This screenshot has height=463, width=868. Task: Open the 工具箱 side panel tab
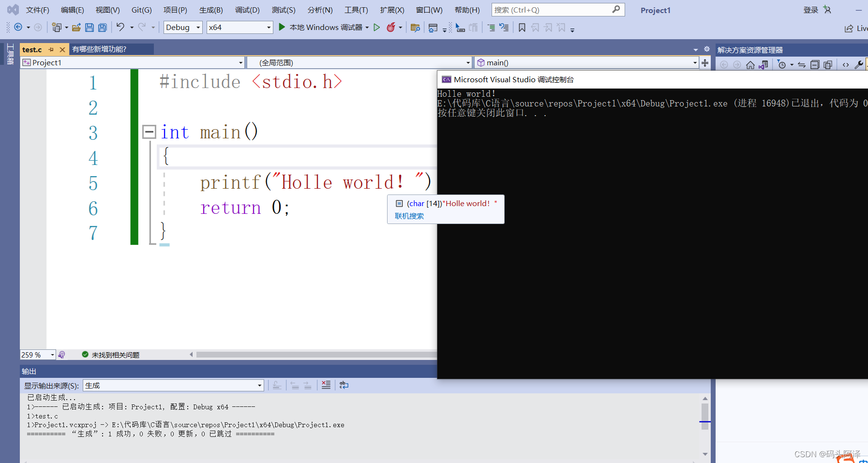point(10,54)
